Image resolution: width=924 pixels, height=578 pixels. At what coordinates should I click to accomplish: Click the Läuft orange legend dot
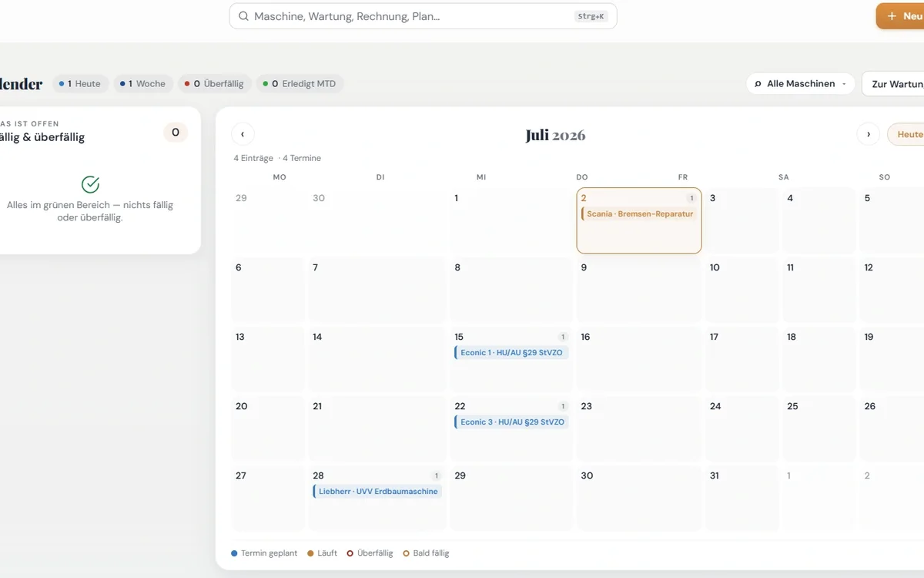pos(310,553)
